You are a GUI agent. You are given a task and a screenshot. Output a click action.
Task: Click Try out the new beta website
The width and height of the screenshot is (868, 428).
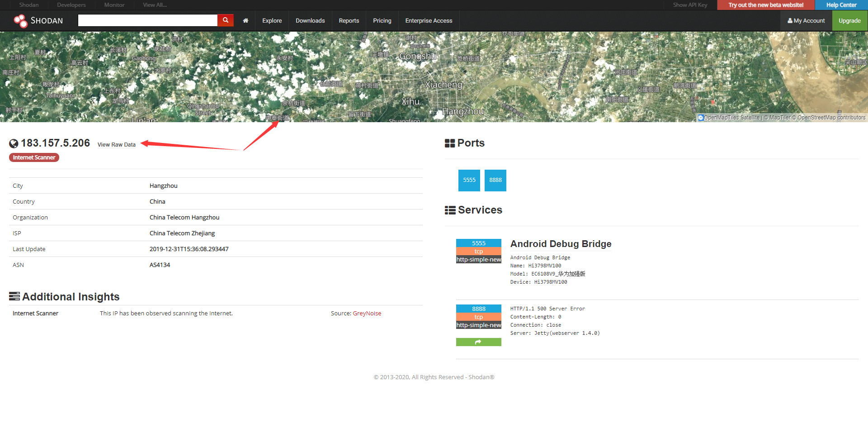[766, 5]
